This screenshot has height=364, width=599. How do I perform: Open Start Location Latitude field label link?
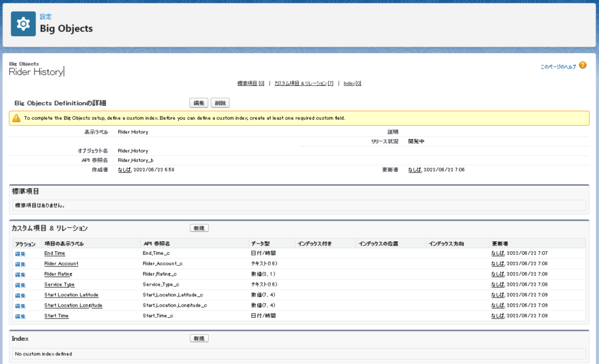point(71,295)
